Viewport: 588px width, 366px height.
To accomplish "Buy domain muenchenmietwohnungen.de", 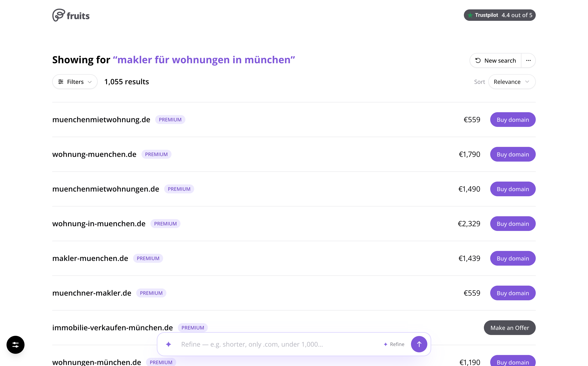I will pyautogui.click(x=513, y=189).
